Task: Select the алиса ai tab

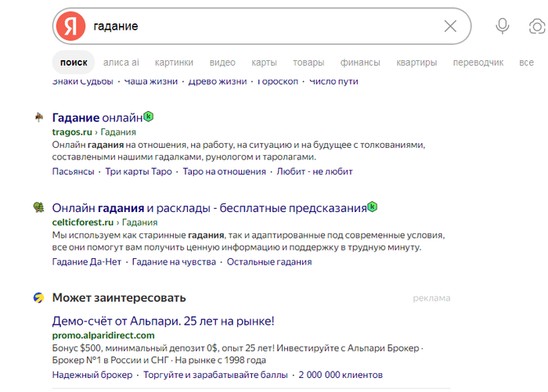Action: pyautogui.click(x=121, y=63)
